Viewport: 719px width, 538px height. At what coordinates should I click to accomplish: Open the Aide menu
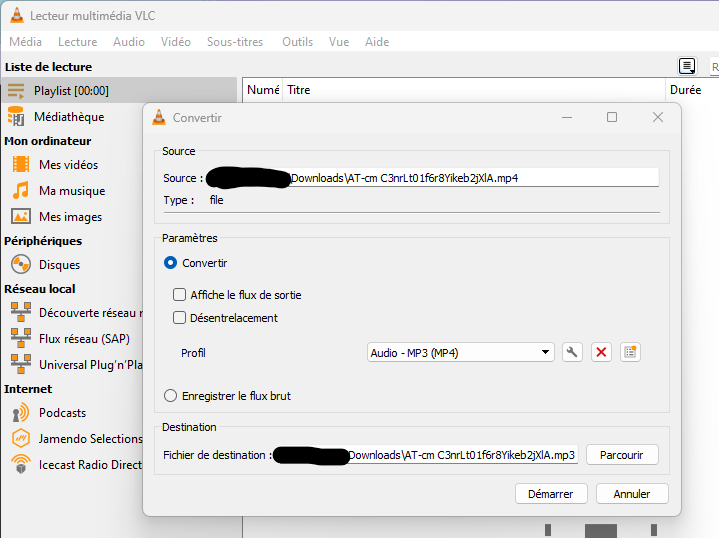pos(377,42)
